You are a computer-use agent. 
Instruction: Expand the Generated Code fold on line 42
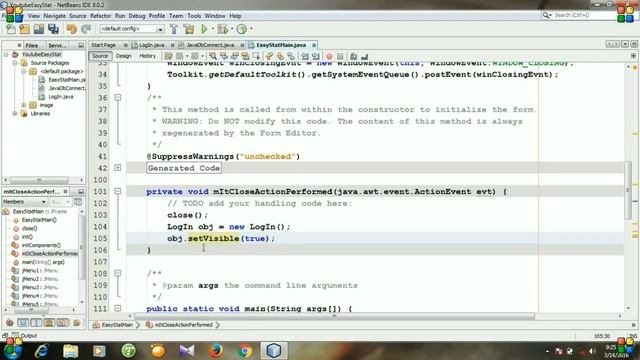[x=118, y=168]
